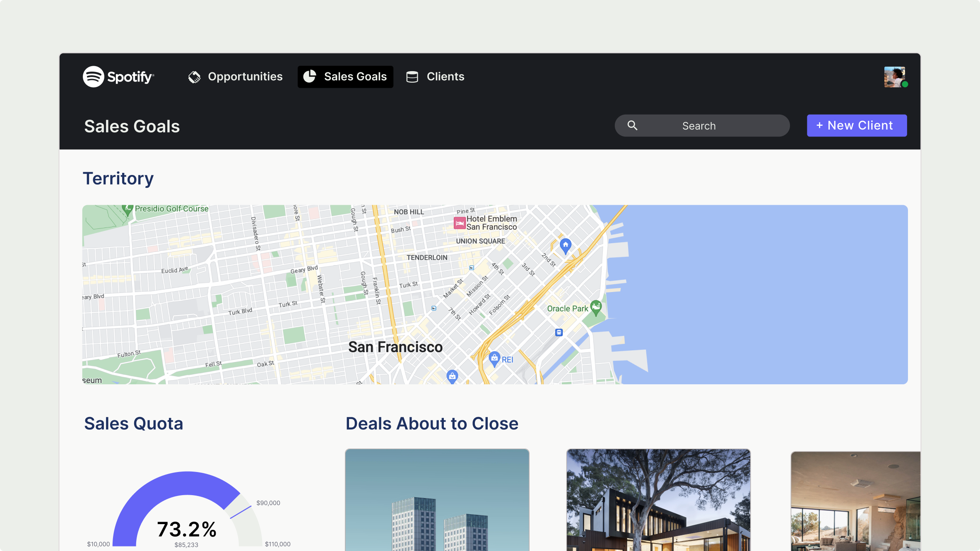Click the magnifying glass in the search bar

[x=633, y=125]
